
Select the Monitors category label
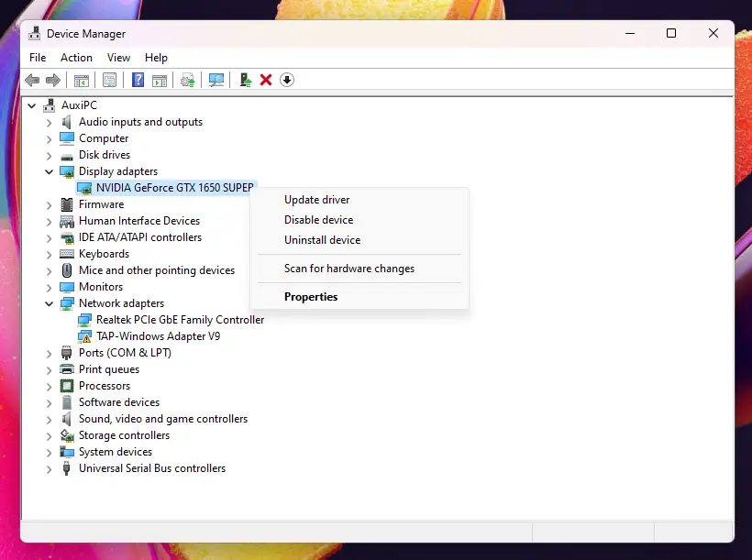click(x=101, y=287)
